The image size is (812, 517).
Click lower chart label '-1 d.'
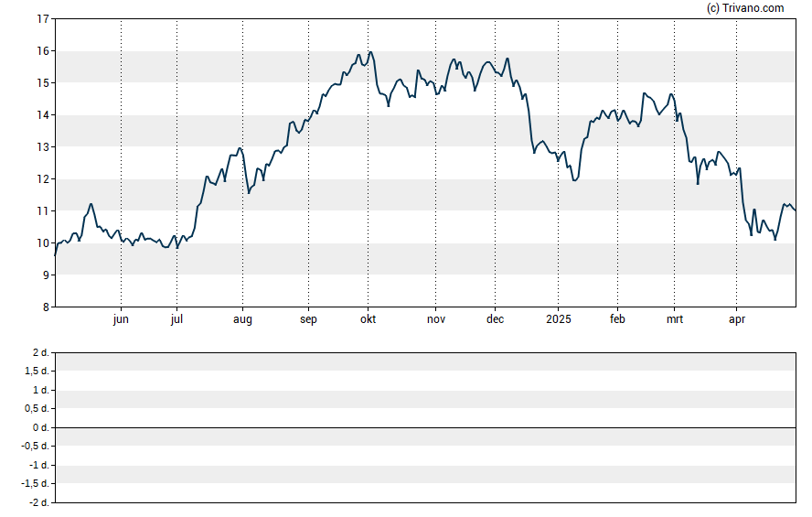(x=38, y=465)
